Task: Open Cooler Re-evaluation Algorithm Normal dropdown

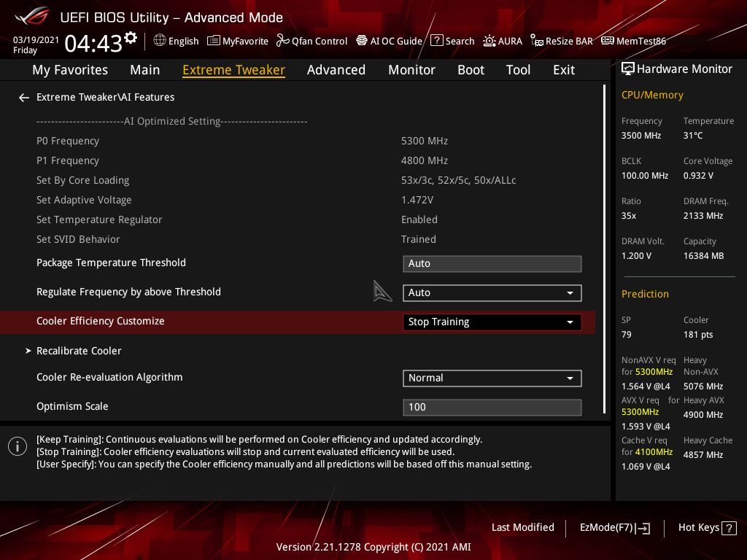Action: pos(492,378)
